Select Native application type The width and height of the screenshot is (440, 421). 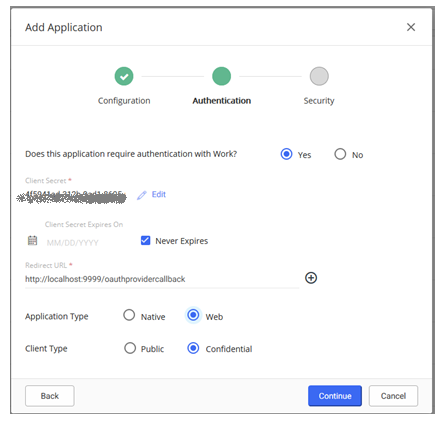[129, 315]
